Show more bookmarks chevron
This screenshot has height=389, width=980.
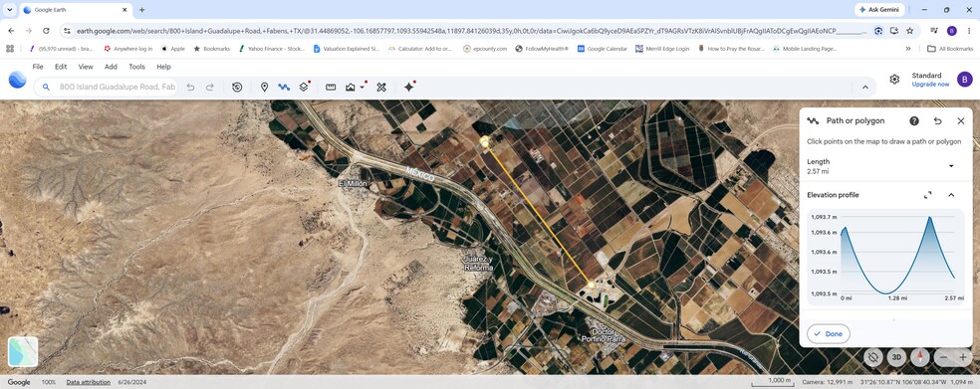click(x=908, y=49)
